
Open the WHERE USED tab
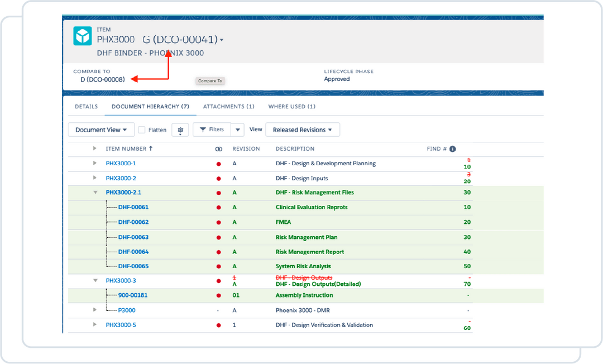291,106
